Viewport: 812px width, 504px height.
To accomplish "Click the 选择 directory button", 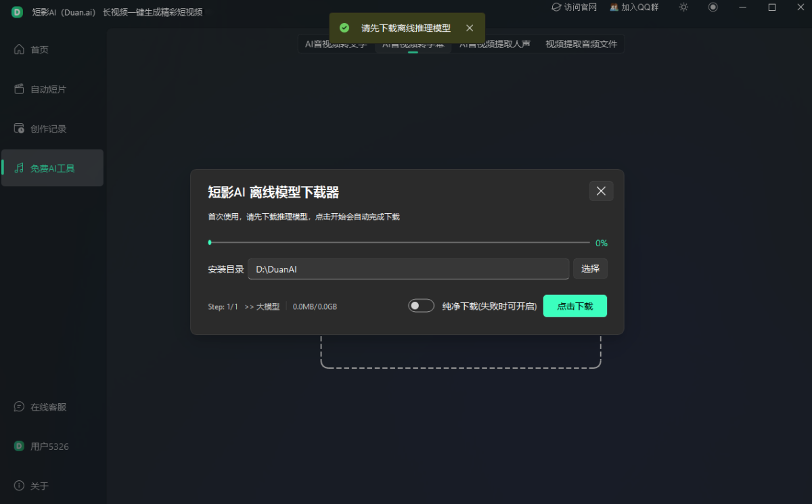I will [x=590, y=269].
